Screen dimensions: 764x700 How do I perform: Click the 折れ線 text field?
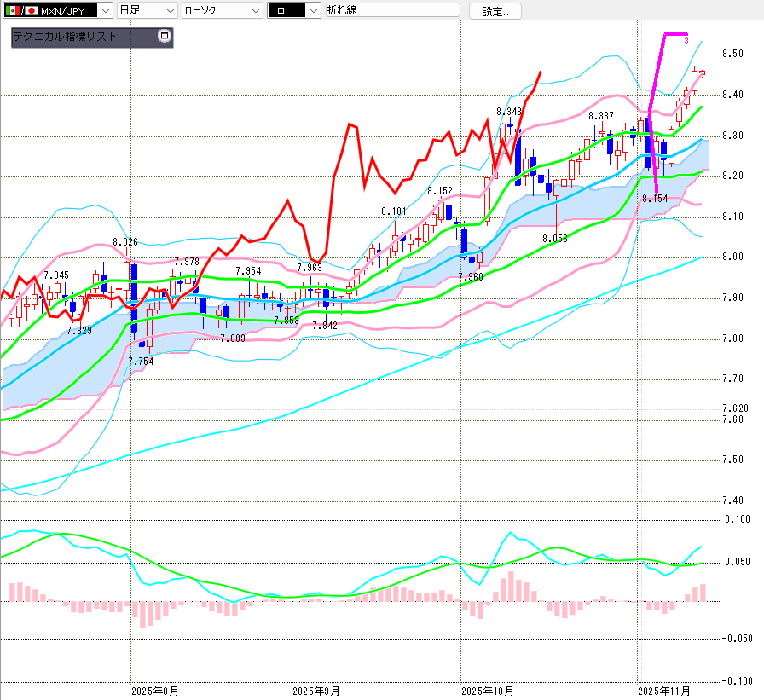pos(392,11)
